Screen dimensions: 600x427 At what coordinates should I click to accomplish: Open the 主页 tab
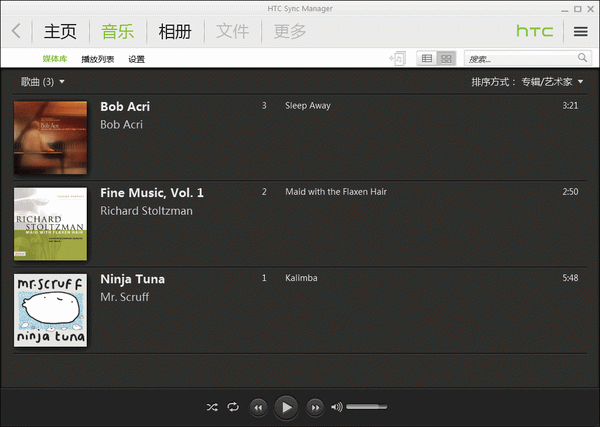tap(60, 31)
